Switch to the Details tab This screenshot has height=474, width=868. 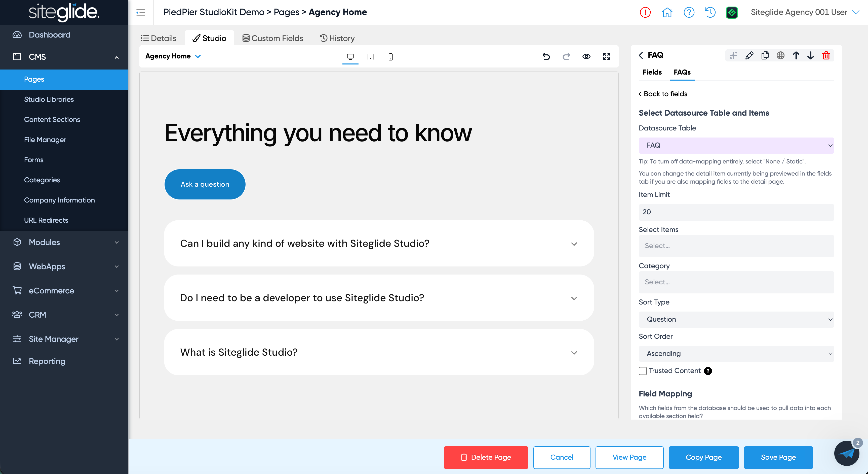click(x=158, y=38)
